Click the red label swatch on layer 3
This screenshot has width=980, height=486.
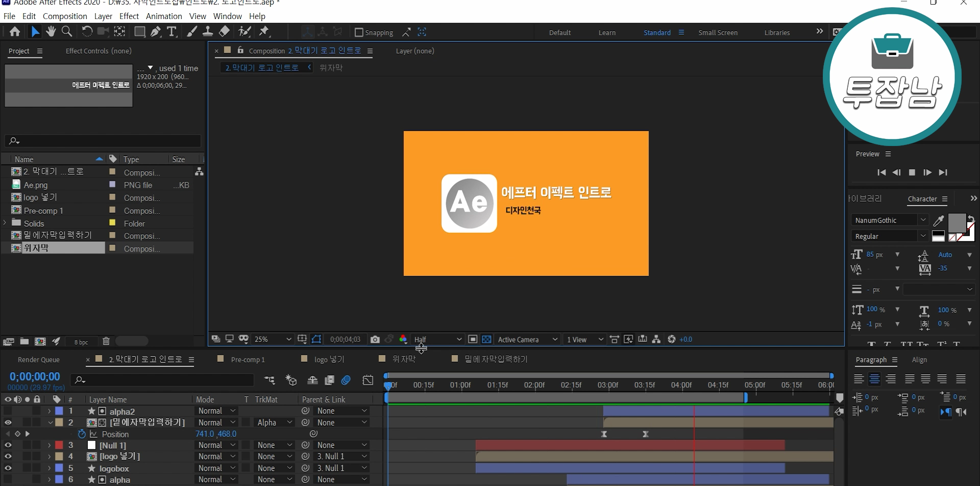pos(59,445)
